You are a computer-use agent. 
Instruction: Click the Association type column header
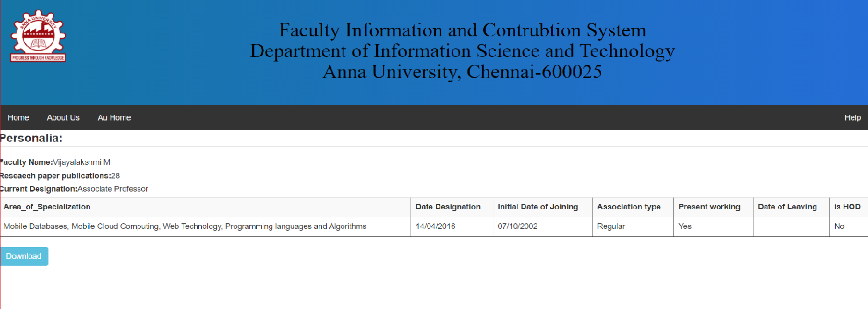coord(629,207)
